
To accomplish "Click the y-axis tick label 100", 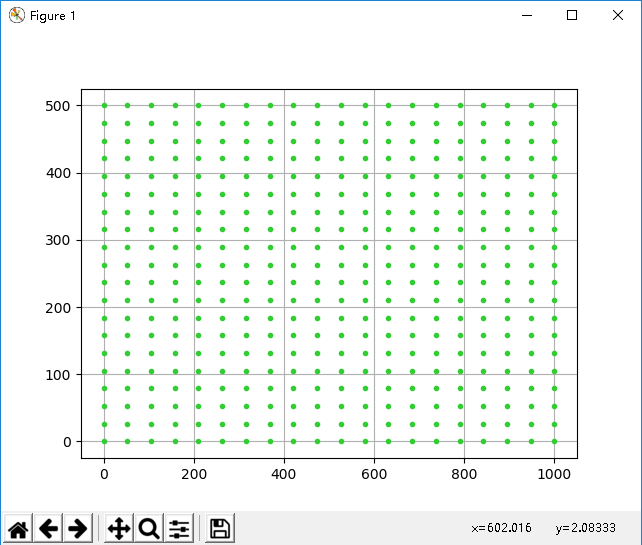I will 58,375.
